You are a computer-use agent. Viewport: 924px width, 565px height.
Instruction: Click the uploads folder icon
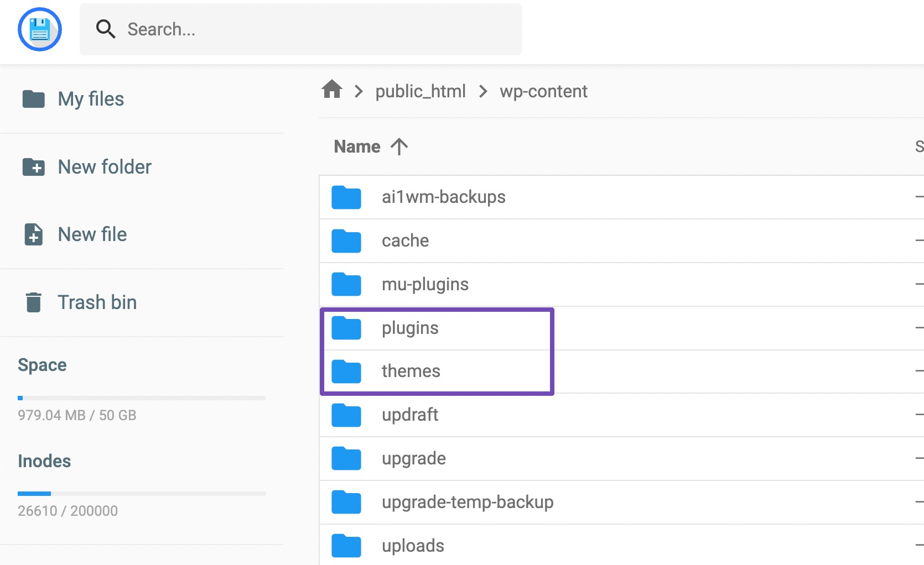click(x=346, y=546)
